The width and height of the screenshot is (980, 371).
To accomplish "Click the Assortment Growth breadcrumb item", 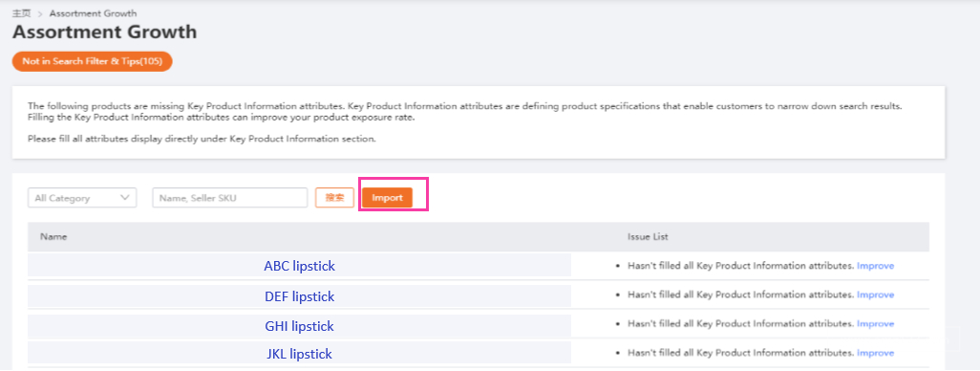I will pos(93,13).
